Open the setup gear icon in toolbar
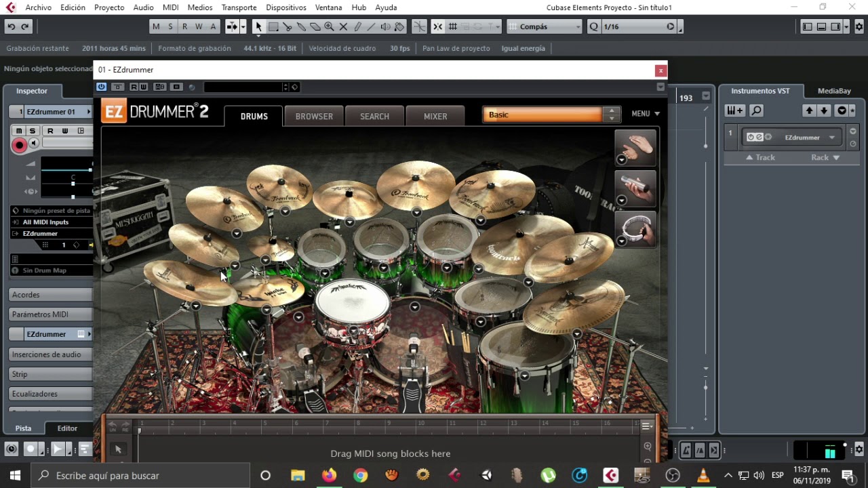This screenshot has height=488, width=868. point(859,26)
